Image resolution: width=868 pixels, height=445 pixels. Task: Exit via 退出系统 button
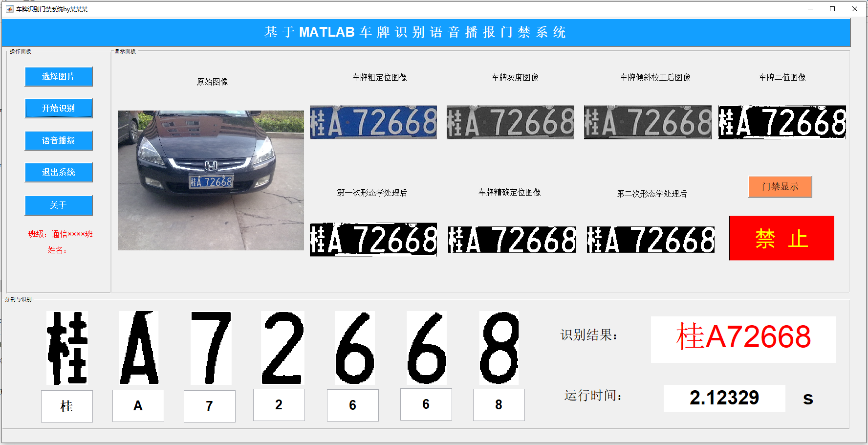tap(59, 173)
